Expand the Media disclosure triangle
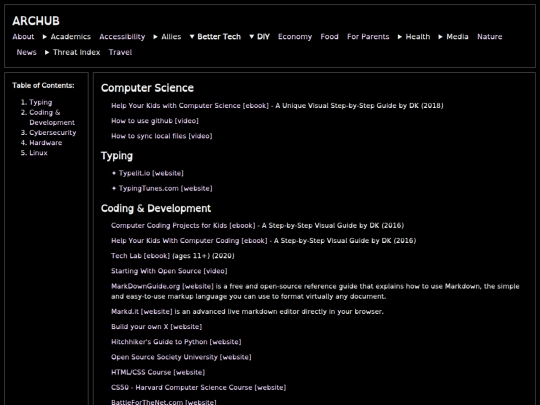Screen dimensions: 540x405 tap(440, 37)
